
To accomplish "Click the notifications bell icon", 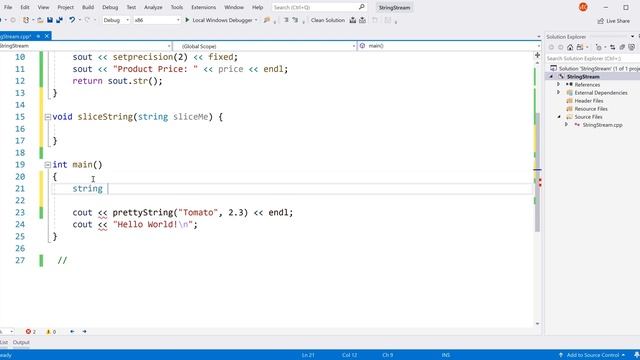I will coord(636,355).
